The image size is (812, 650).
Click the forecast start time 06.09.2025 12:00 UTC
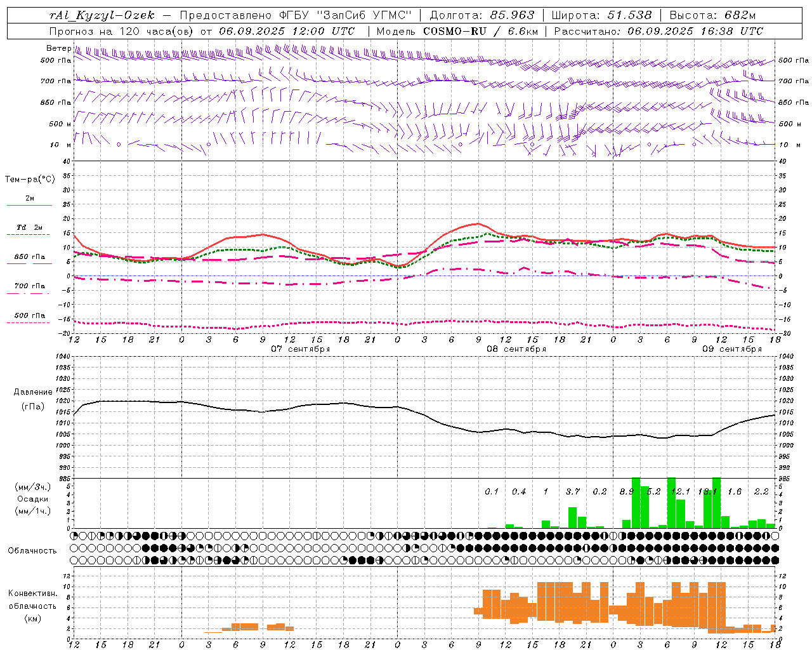287,31
